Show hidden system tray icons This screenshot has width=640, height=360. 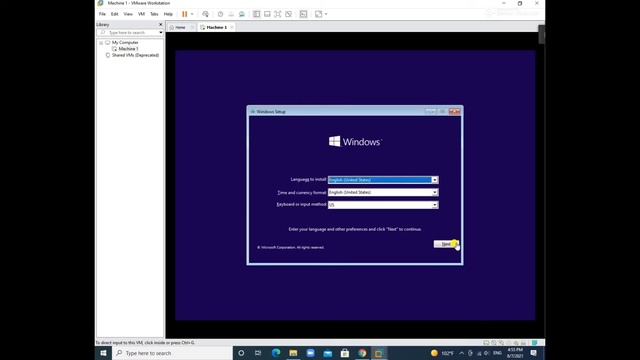[x=462, y=353]
